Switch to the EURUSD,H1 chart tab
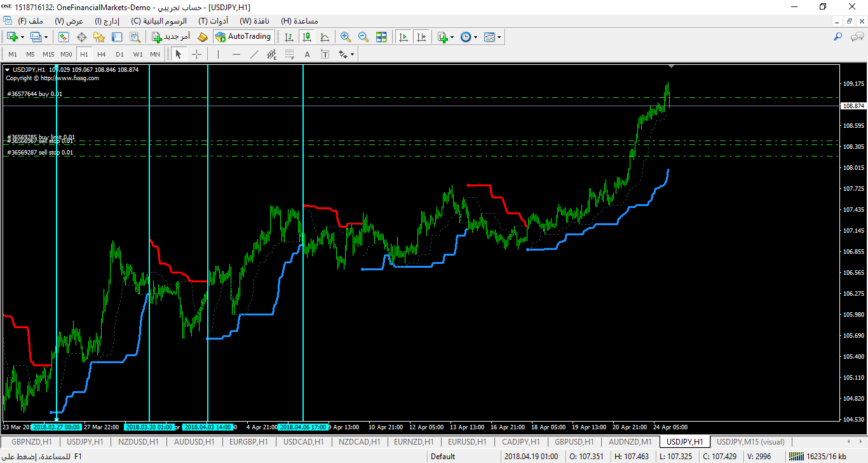This screenshot has height=463, width=868. tap(467, 441)
